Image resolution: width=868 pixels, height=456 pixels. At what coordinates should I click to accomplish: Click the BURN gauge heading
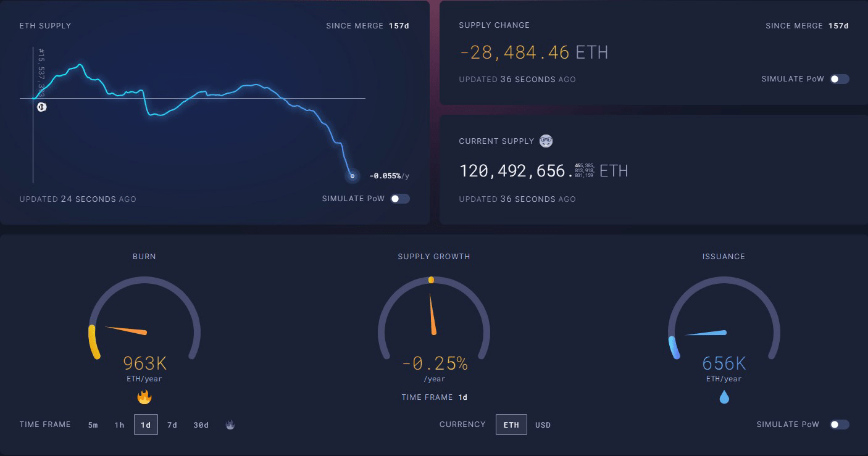144,256
